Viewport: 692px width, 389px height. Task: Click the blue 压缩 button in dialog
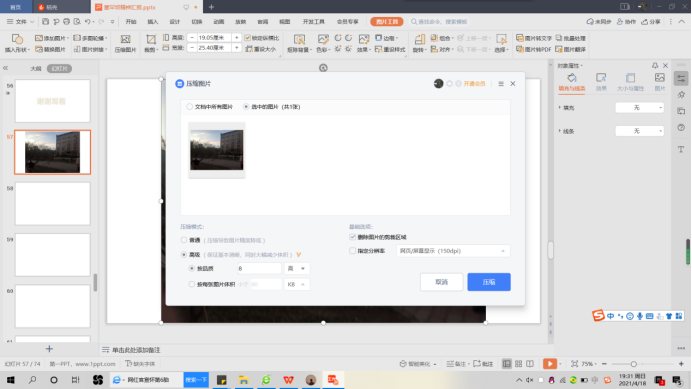(x=489, y=282)
